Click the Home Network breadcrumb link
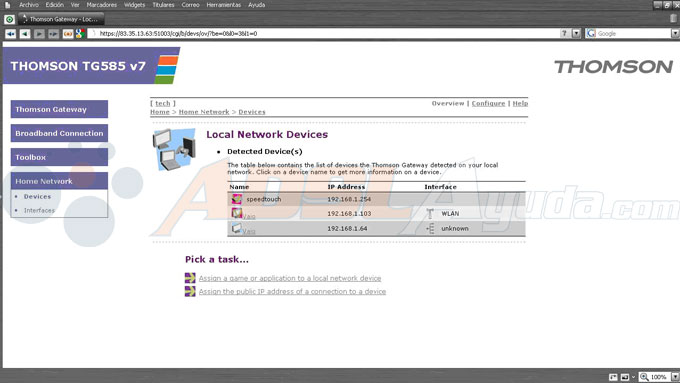680x383 pixels. click(204, 112)
